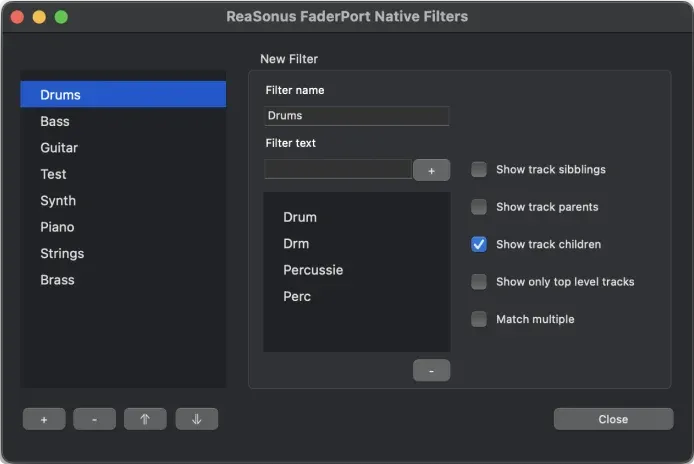
Task: Select the Brass filter
Action: [x=123, y=280]
